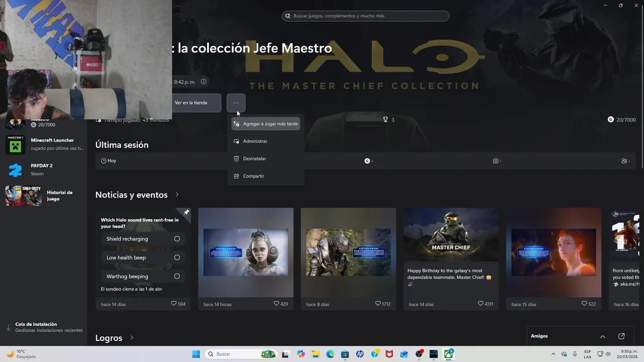Open the three-dots more options button

(236, 103)
